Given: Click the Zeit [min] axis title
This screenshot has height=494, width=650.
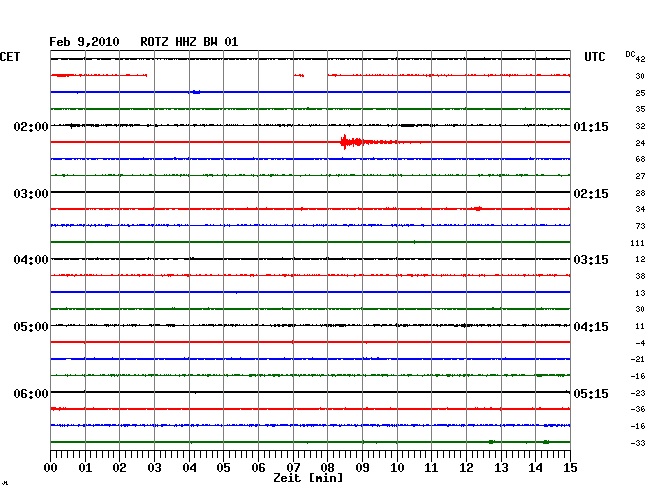Looking at the screenshot, I should coord(308,478).
